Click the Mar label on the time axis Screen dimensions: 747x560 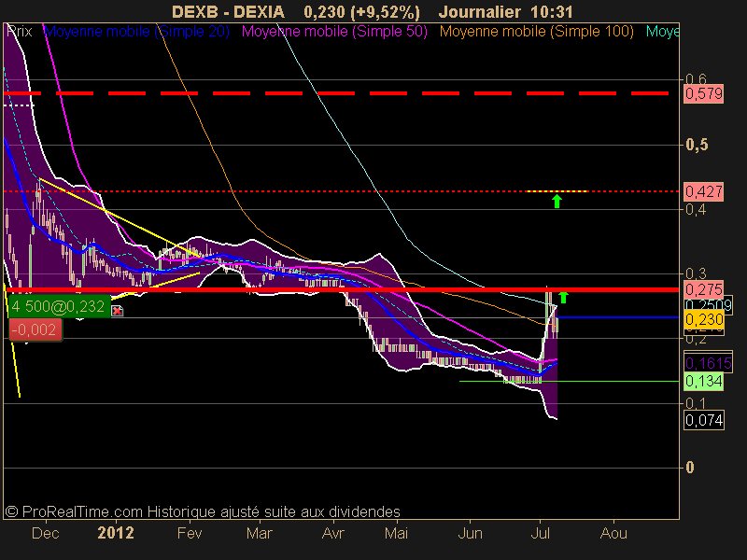[x=260, y=533]
